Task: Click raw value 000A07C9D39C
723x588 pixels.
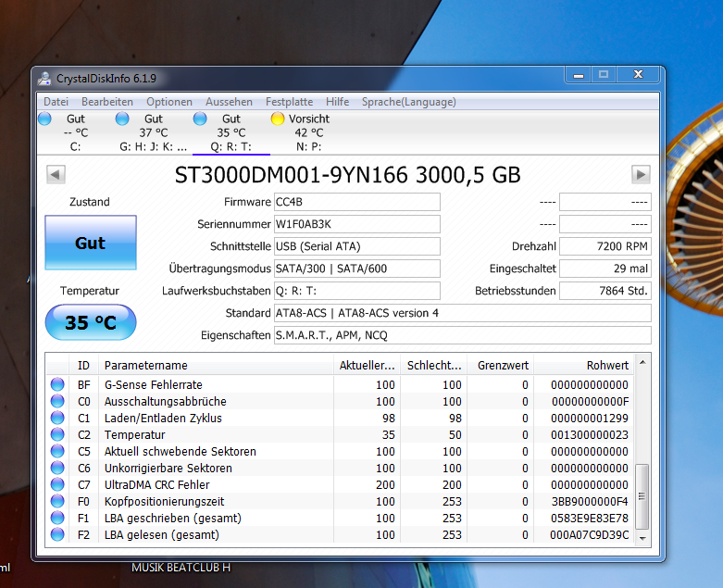Action: point(590,534)
